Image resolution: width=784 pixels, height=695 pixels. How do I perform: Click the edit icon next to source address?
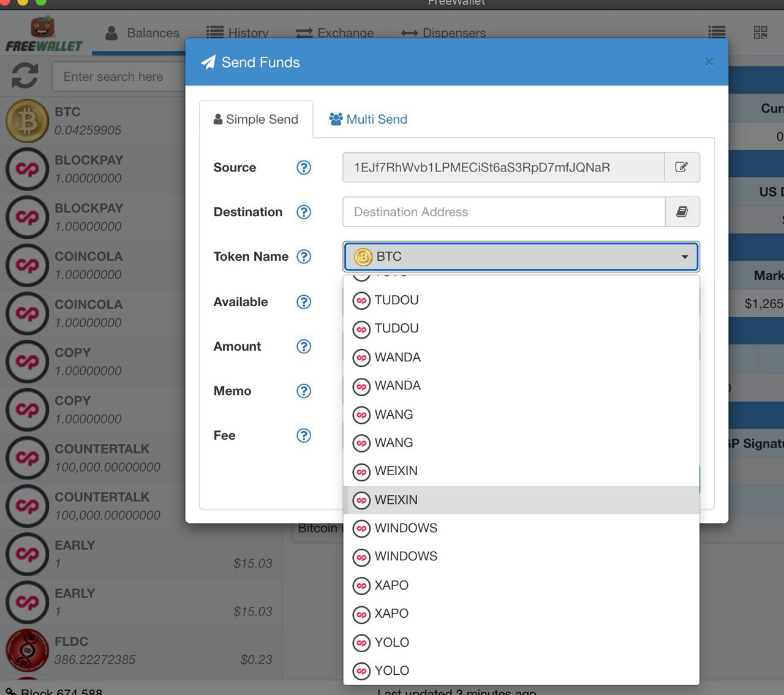[x=682, y=167]
